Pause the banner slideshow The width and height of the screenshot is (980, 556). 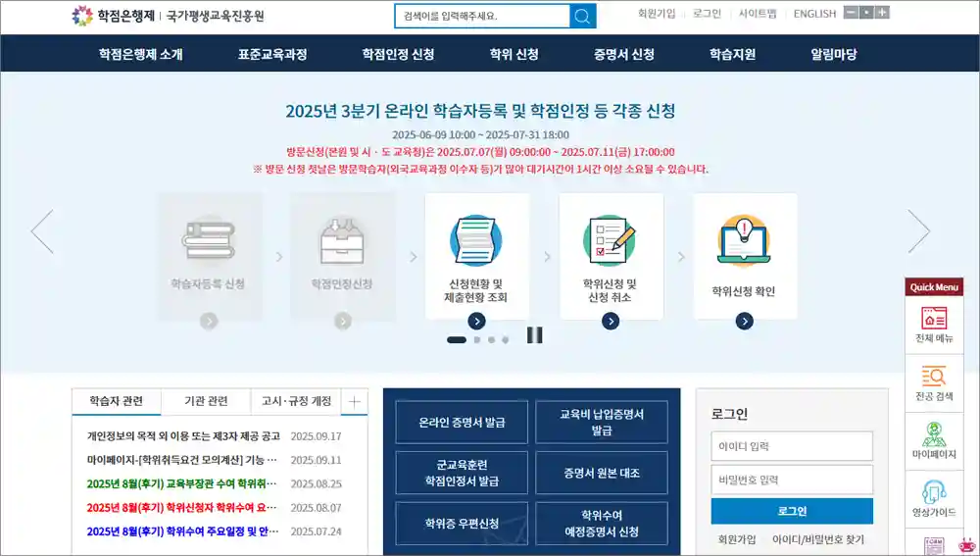(534, 335)
